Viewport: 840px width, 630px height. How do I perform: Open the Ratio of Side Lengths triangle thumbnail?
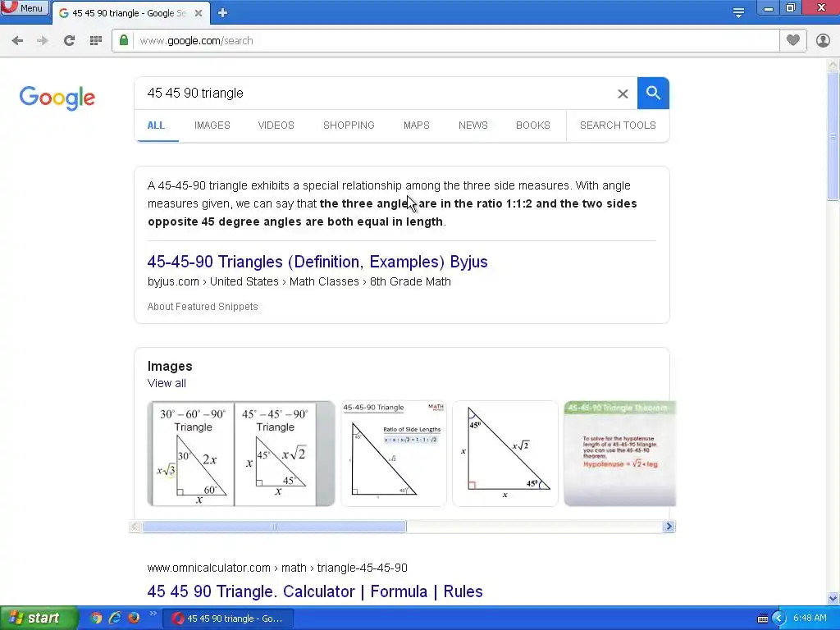tap(394, 454)
